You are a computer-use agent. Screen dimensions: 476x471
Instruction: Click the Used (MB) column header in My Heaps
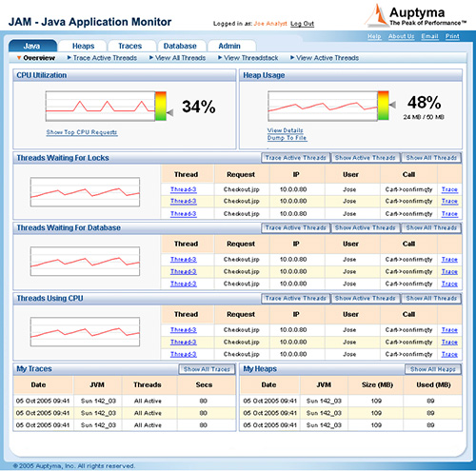(x=433, y=384)
